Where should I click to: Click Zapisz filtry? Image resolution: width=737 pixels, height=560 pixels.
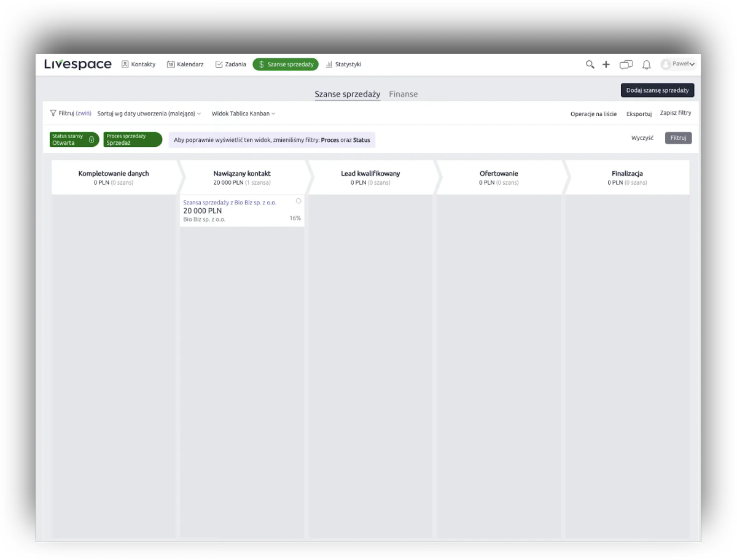coord(676,113)
